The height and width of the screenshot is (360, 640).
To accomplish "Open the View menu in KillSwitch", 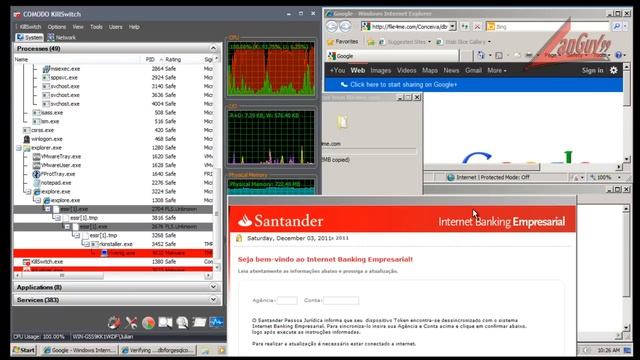I will [78, 27].
